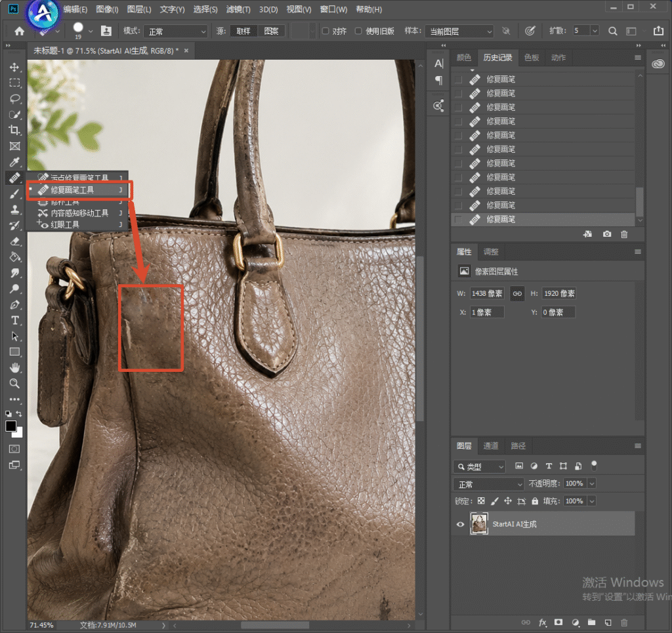Screen dimensions: 672x633
Task: Select the Hand tool
Action: [14, 367]
